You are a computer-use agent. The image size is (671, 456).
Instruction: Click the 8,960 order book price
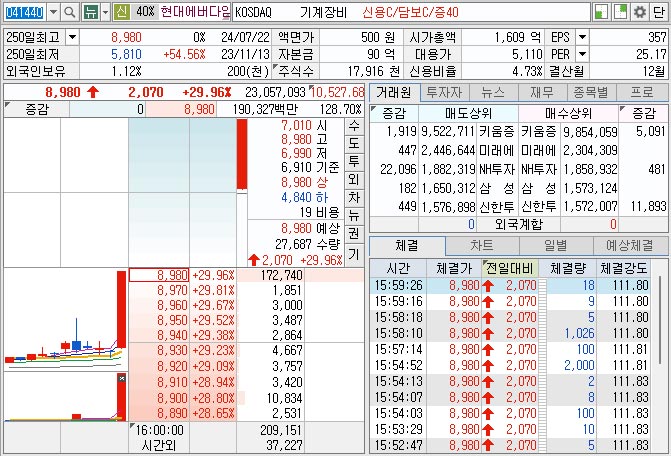[173, 305]
